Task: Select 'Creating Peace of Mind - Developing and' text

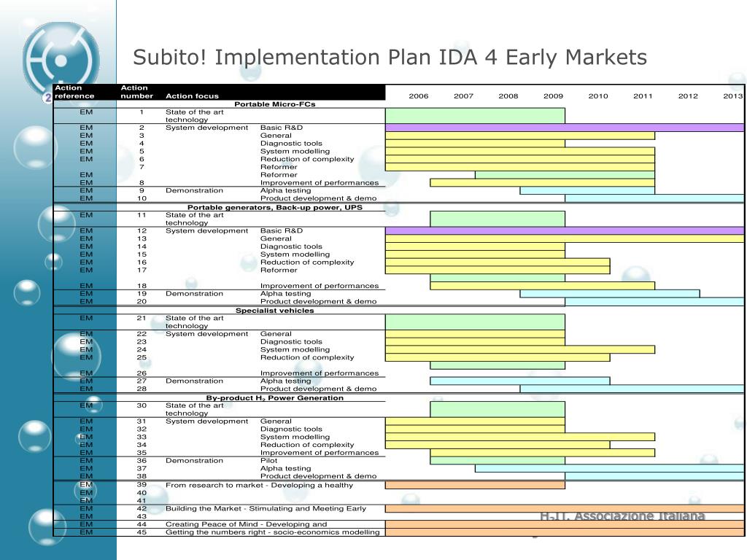Action: (x=246, y=524)
